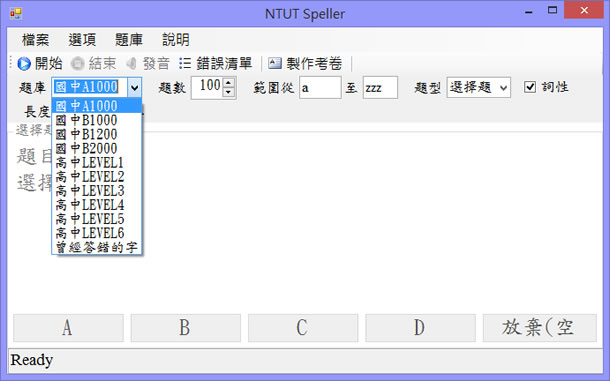Open the 錯誤清單 error list

coord(216,63)
